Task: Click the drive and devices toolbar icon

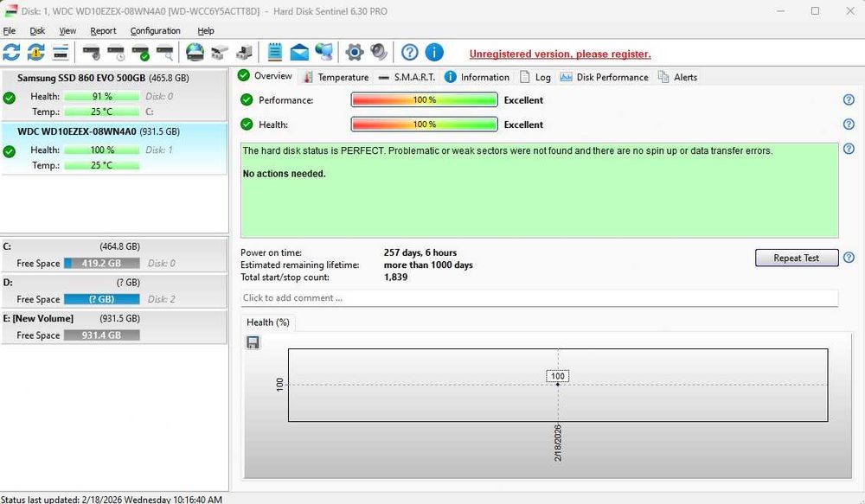Action: click(x=244, y=53)
